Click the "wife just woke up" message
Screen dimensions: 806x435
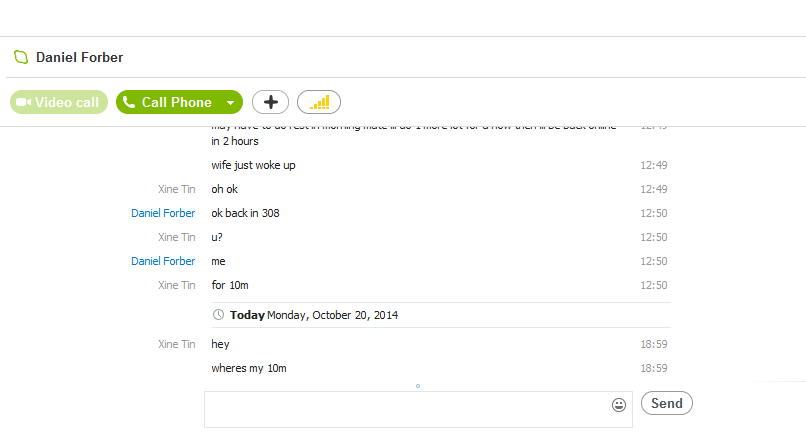point(253,165)
